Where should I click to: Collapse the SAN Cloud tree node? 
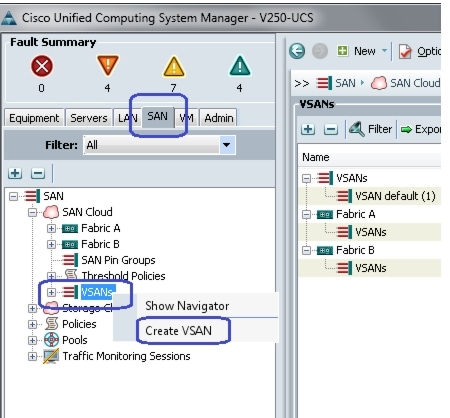[32, 212]
